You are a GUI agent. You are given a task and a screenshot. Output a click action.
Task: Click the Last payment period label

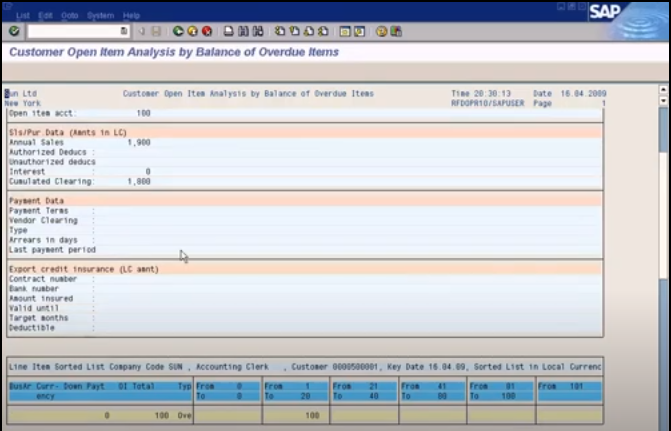click(52, 249)
